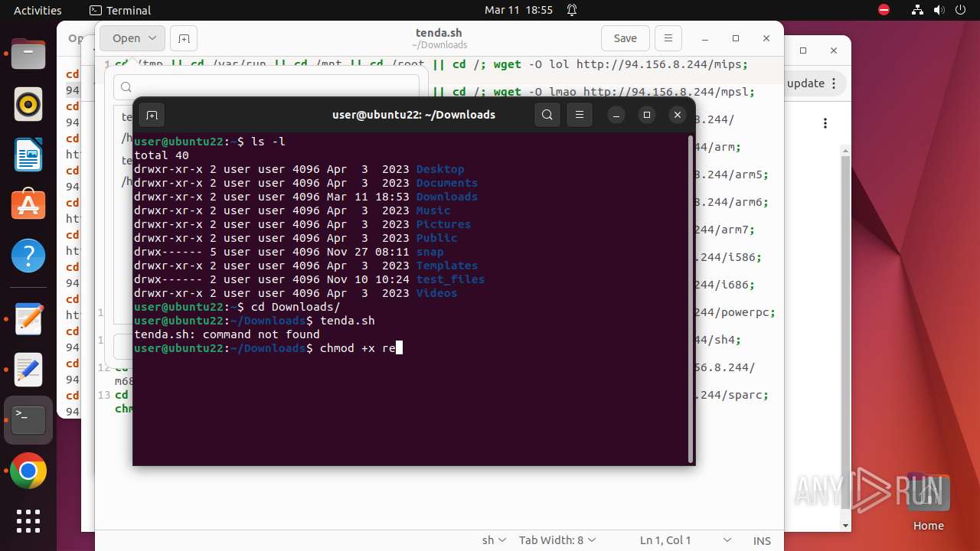Click the tenda.sh title in editor header
This screenshot has height=551, width=980.
(x=439, y=33)
